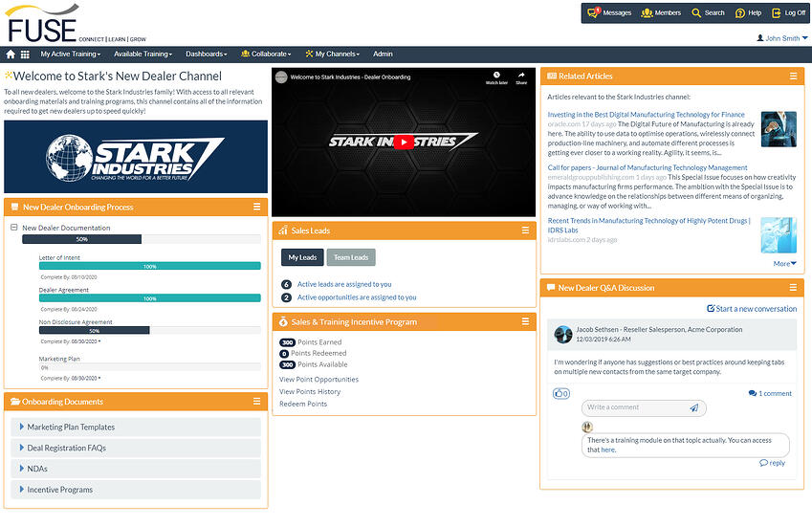The image size is (812, 526).
Task: Open Related Articles panel hamburger menu
Action: pos(794,77)
